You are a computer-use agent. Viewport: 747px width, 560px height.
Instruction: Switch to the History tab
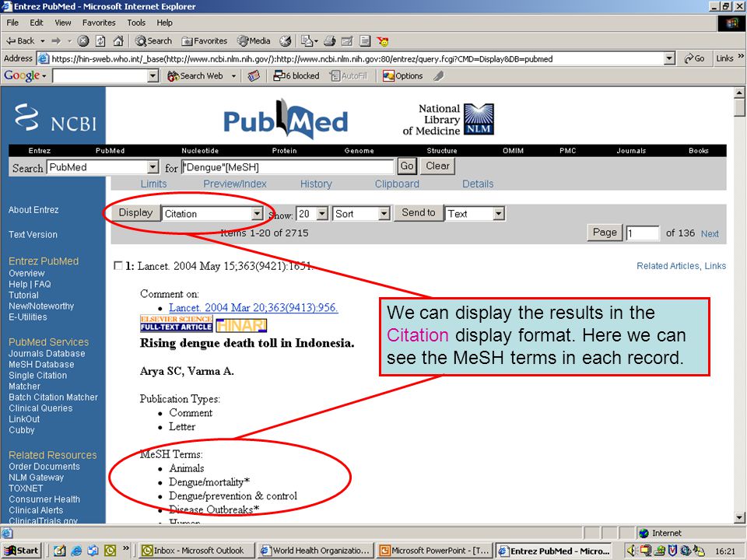click(316, 184)
